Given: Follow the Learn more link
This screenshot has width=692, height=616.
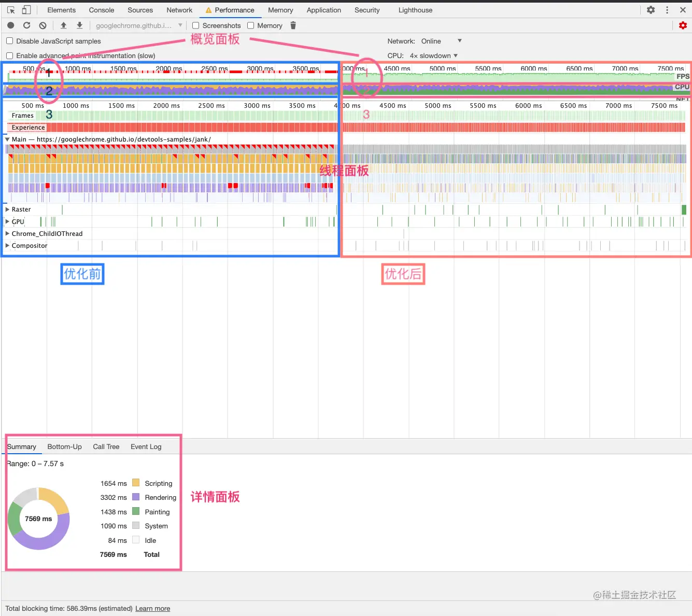Looking at the screenshot, I should (152, 608).
